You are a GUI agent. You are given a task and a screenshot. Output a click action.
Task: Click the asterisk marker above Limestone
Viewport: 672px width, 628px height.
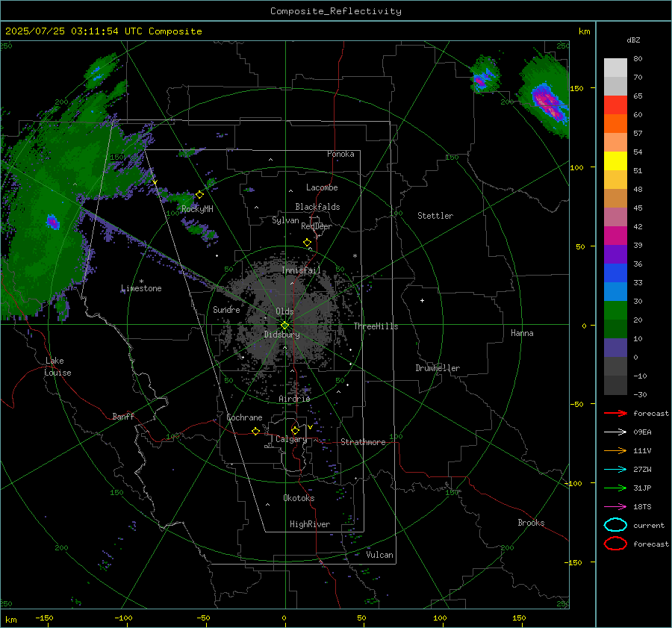point(141,282)
